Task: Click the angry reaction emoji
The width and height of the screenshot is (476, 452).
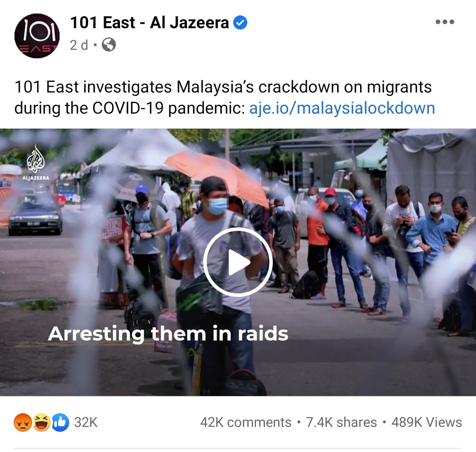Action: [23, 422]
